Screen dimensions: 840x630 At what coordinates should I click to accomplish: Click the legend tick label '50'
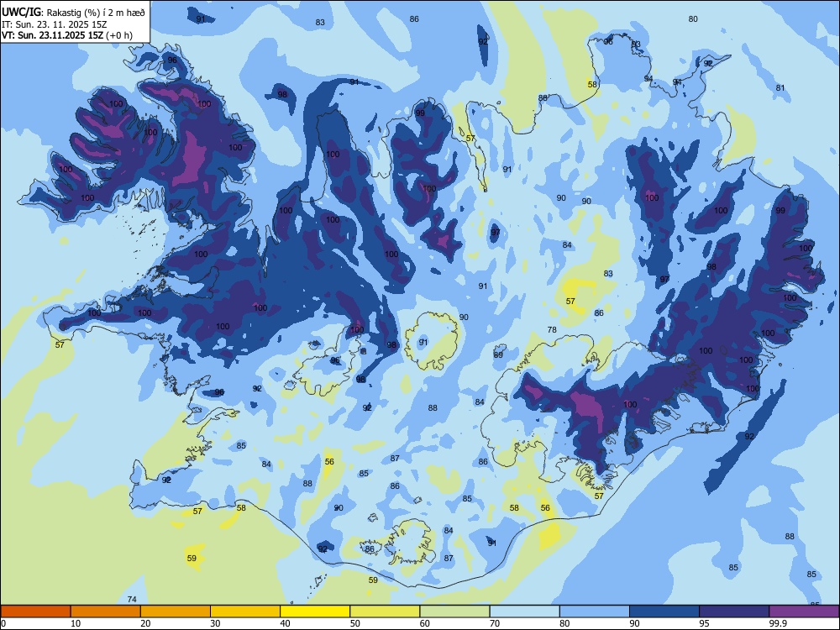(355, 623)
